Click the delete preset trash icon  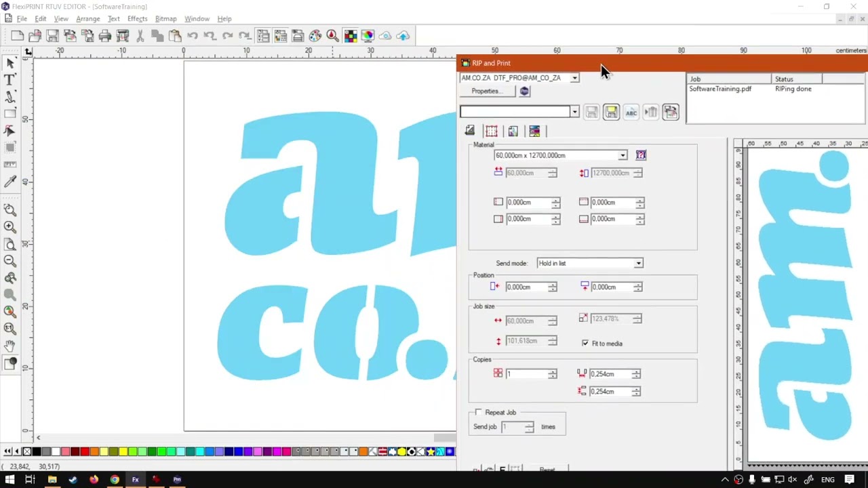pos(651,112)
